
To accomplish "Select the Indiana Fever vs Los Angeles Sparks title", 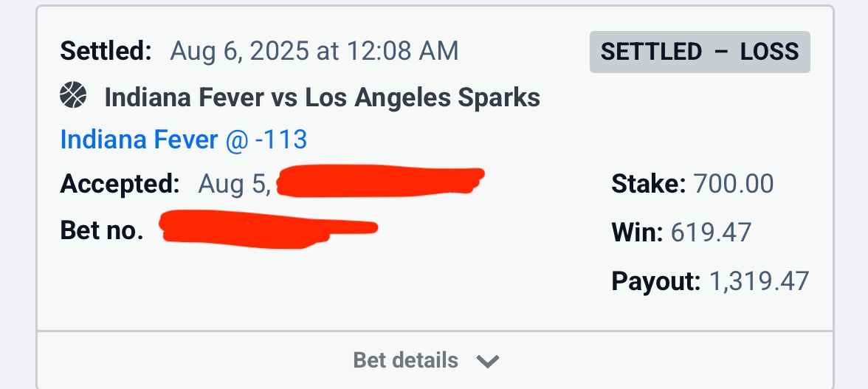I will click(x=322, y=97).
